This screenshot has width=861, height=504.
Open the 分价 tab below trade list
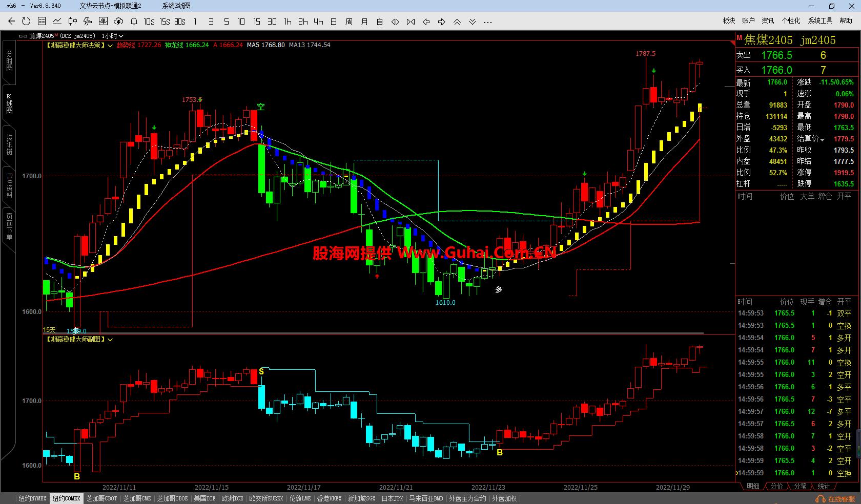776,486
